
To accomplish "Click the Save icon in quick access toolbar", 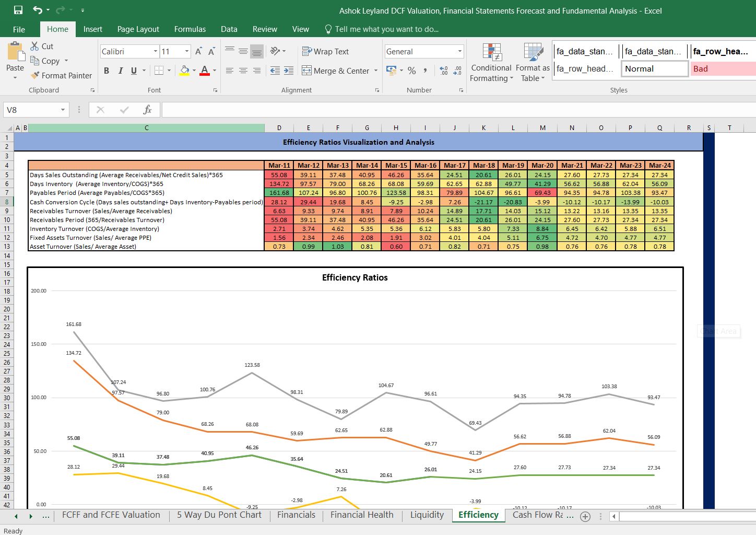I will click(x=18, y=10).
